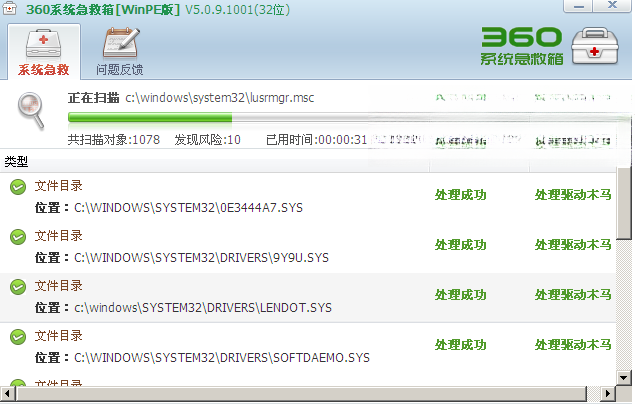Click the horizontal scrollbar left arrow

[8, 393]
